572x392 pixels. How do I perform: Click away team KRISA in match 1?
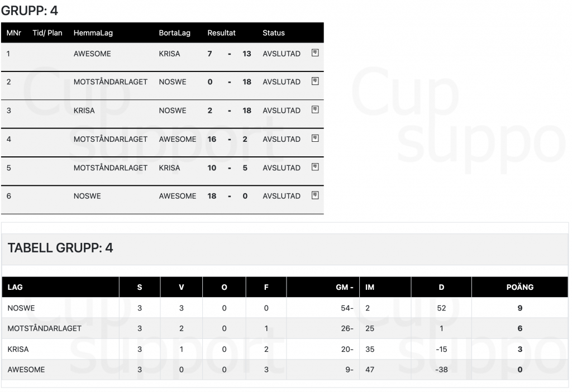point(169,54)
